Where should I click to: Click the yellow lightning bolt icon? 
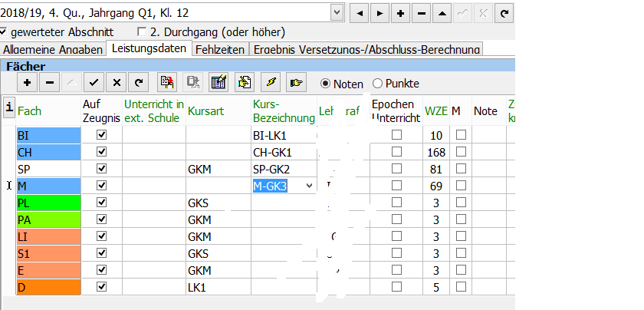271,83
